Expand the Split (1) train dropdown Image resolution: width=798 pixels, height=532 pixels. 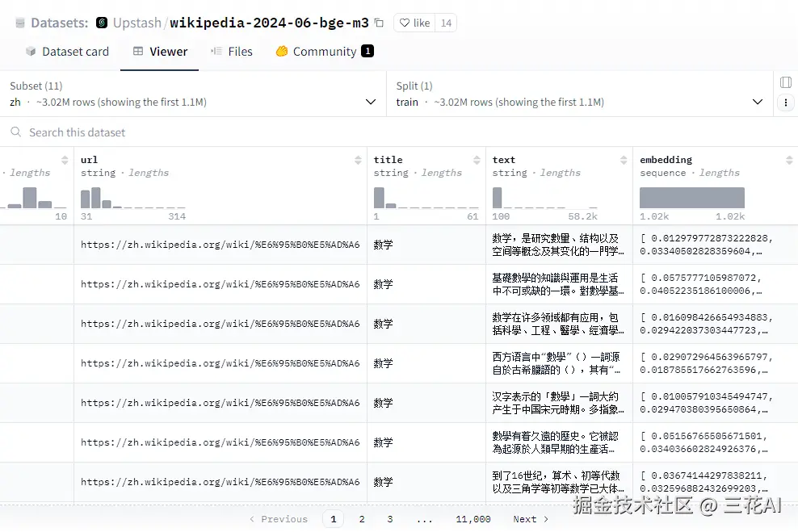click(580, 94)
